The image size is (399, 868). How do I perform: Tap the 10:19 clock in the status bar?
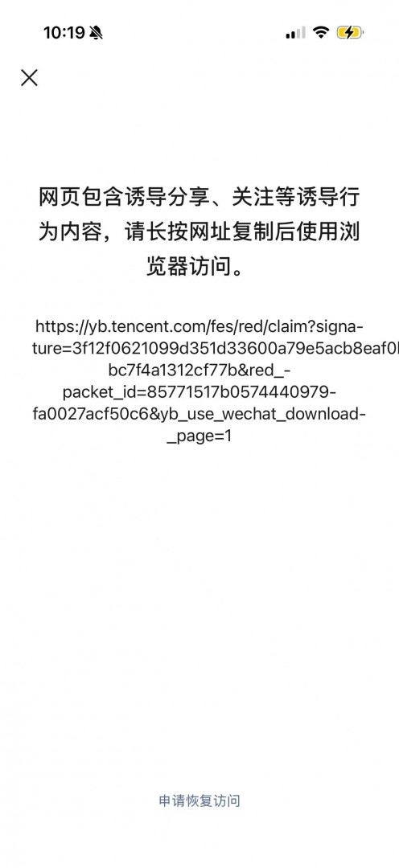[x=64, y=33]
